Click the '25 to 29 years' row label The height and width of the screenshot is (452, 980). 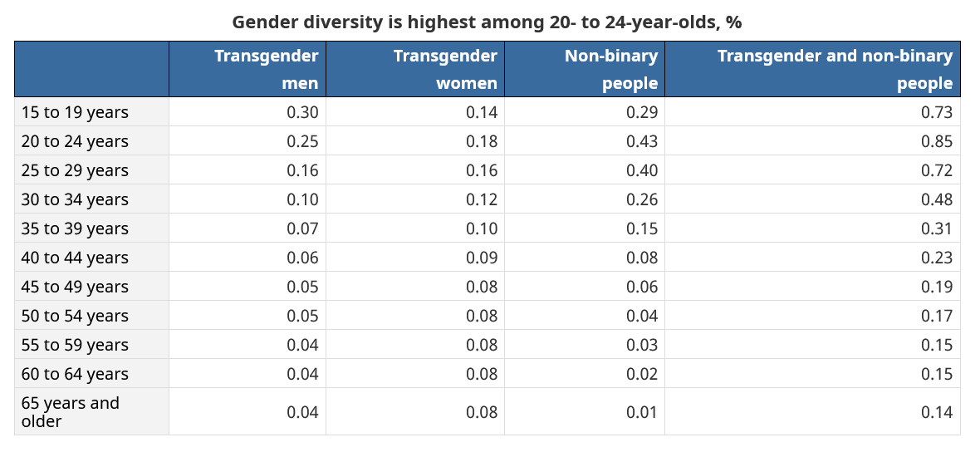75,170
